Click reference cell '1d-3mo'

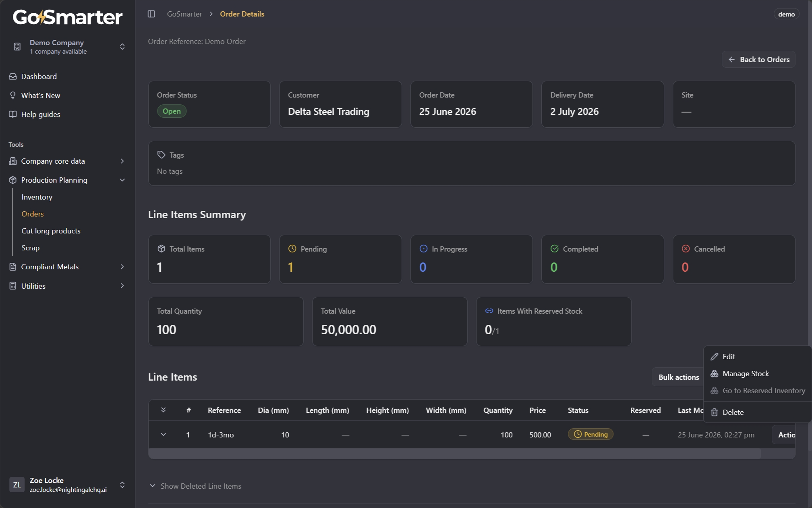pos(221,435)
